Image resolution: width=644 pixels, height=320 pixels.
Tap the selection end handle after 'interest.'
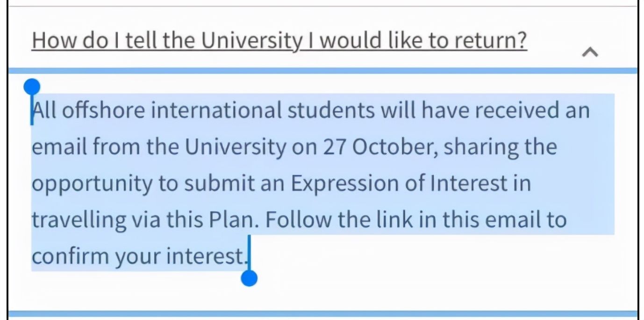click(x=249, y=278)
